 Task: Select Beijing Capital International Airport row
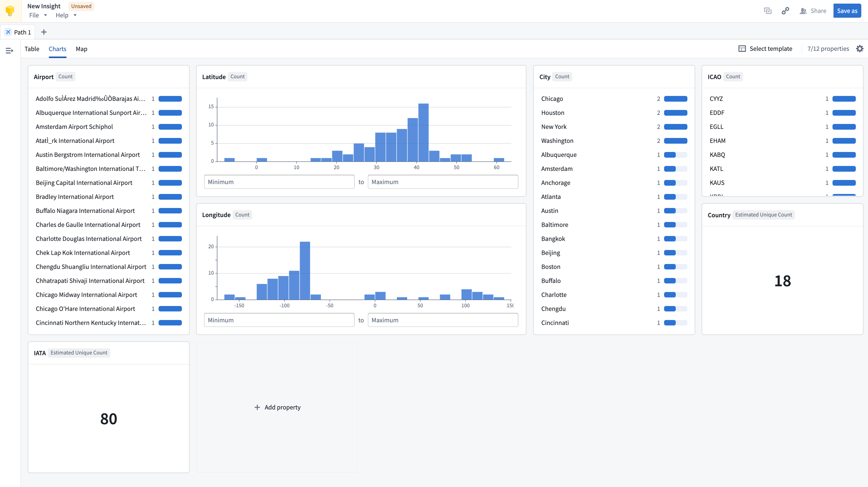coord(109,183)
